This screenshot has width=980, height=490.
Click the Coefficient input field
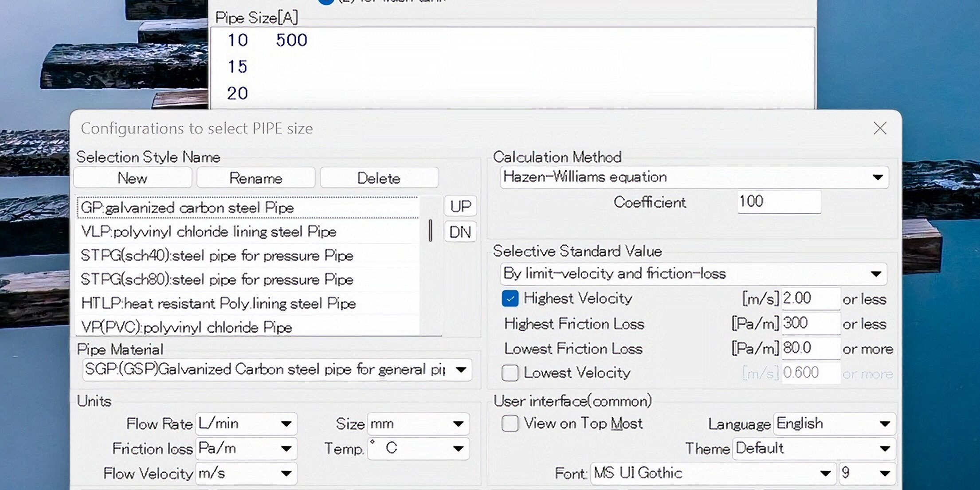tap(779, 202)
